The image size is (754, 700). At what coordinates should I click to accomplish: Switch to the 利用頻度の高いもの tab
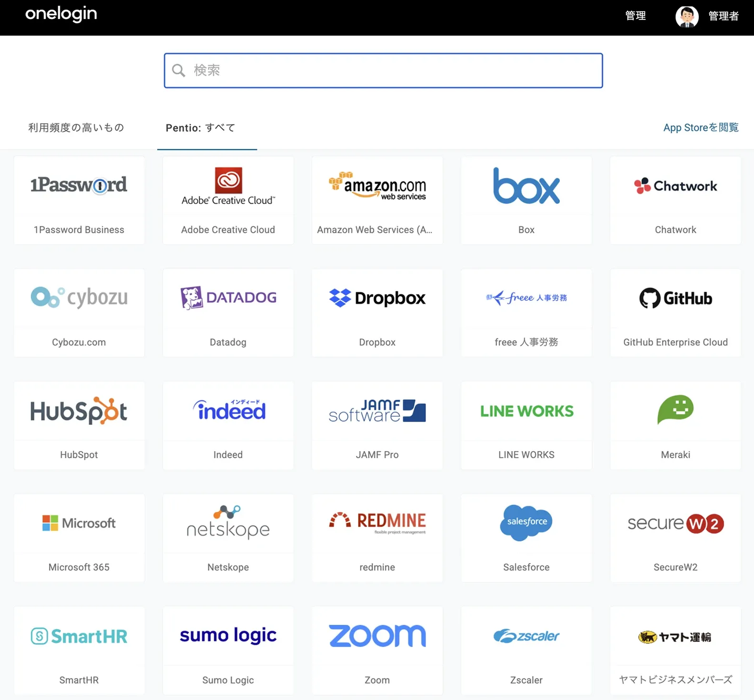[76, 128]
